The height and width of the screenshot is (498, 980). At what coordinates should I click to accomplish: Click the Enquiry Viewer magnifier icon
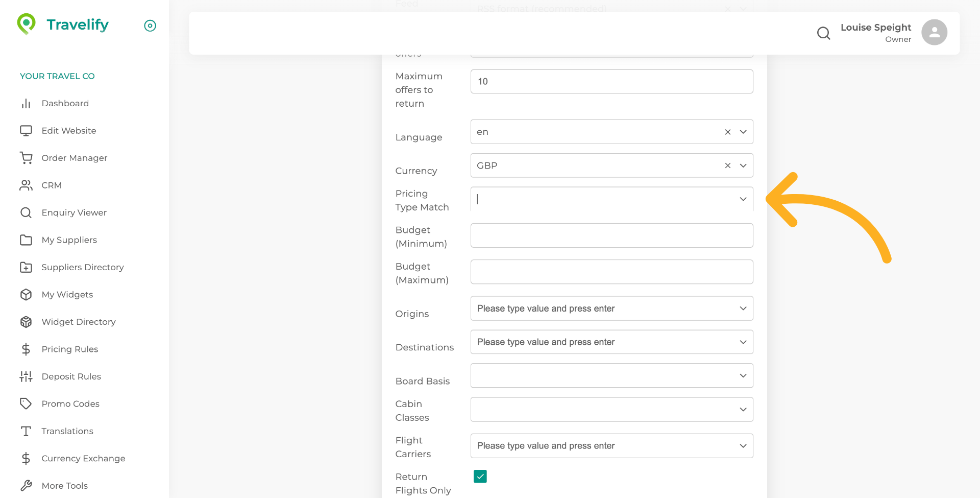pos(26,212)
